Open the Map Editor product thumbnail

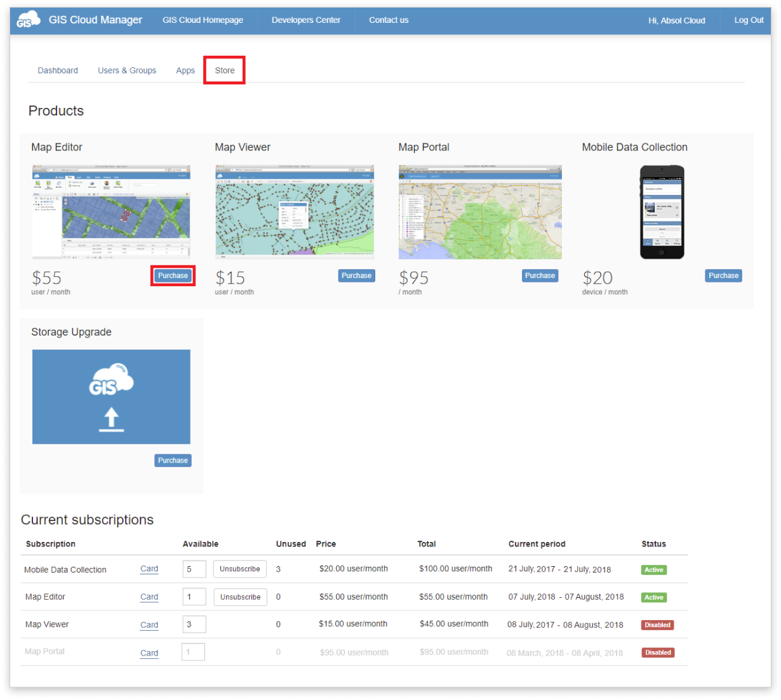pyautogui.click(x=111, y=211)
